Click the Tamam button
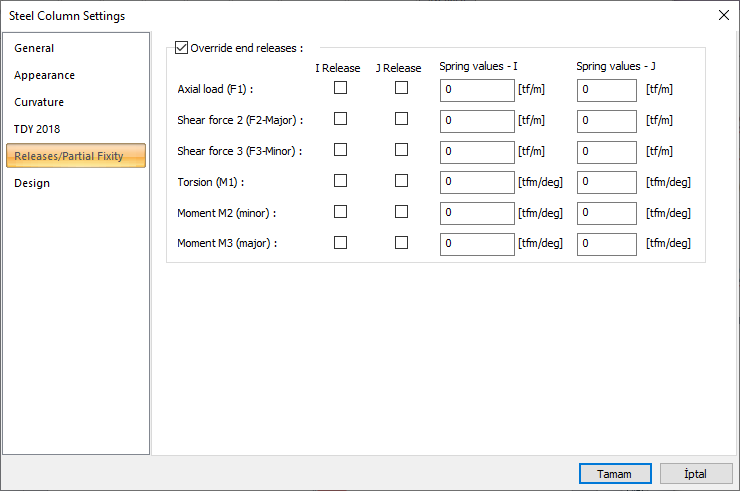Viewport: 740px width, 491px height. pos(615,473)
